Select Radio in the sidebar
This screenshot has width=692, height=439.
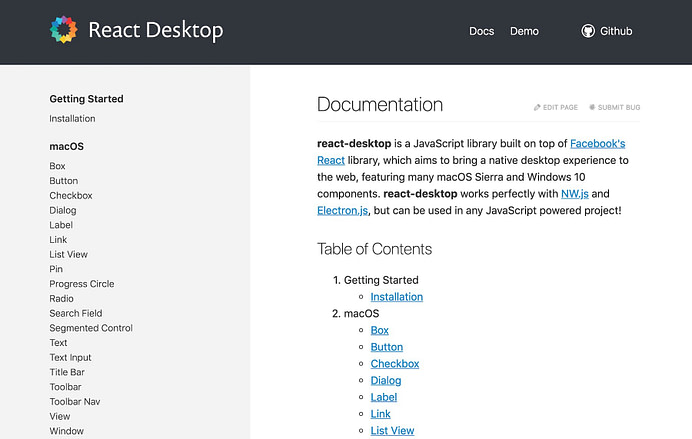pos(61,299)
